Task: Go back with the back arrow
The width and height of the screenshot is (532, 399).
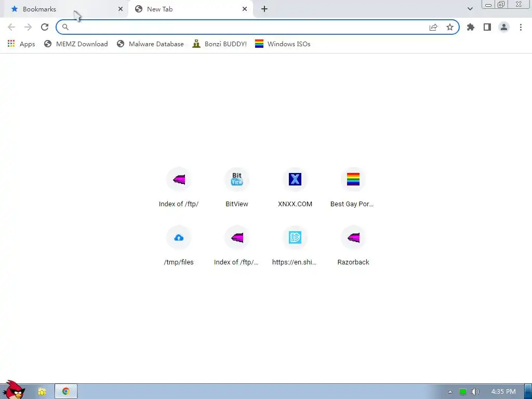Action: point(11,27)
